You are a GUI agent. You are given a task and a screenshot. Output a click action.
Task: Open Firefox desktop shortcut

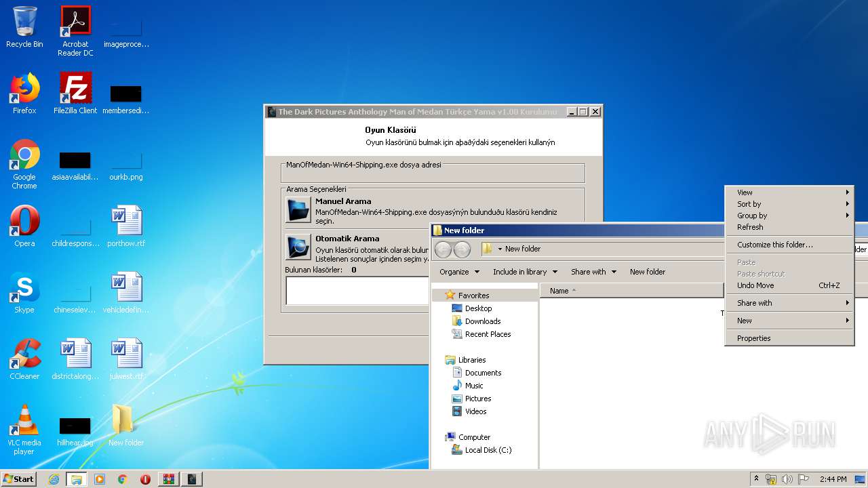[24, 94]
